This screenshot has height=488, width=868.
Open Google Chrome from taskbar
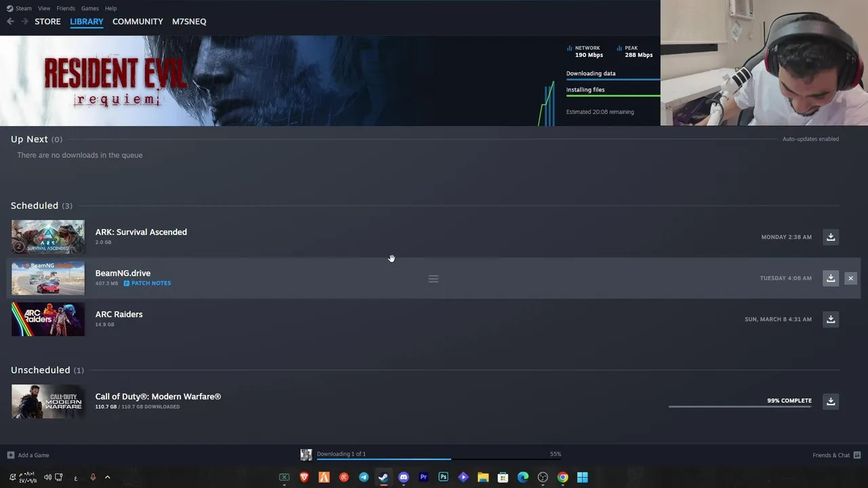click(563, 477)
